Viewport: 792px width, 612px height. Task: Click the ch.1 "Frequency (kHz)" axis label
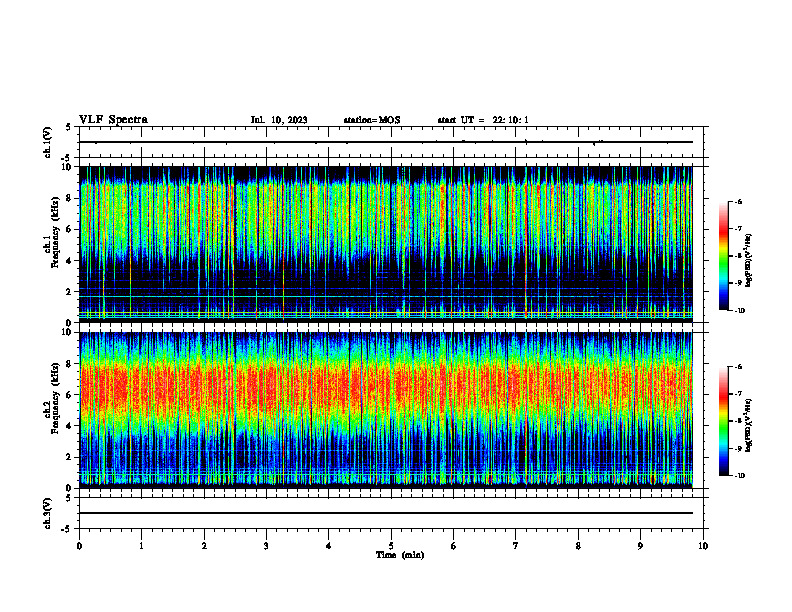click(x=55, y=232)
